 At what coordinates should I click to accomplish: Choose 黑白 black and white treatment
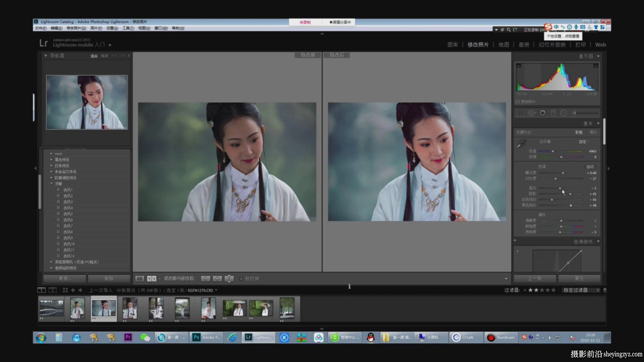[x=593, y=132]
